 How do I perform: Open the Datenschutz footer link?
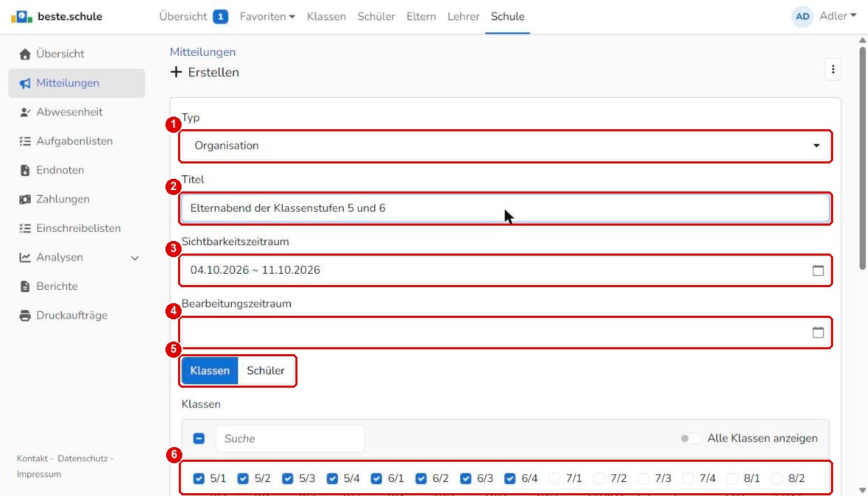(x=82, y=458)
